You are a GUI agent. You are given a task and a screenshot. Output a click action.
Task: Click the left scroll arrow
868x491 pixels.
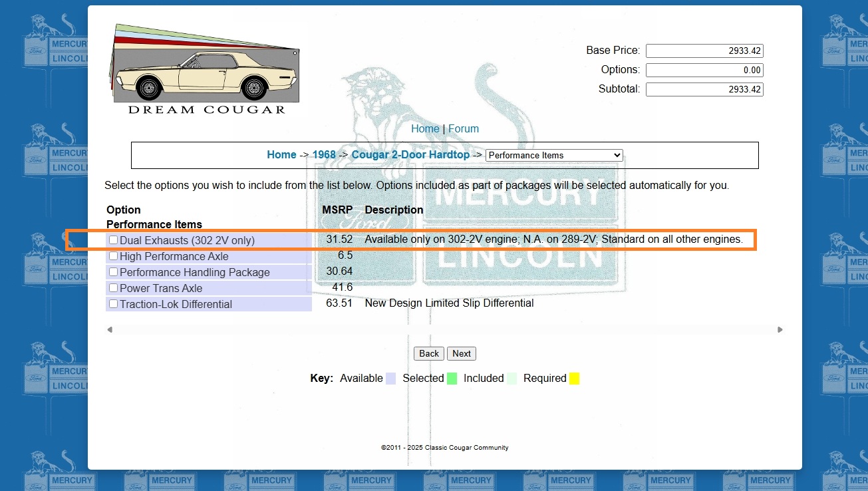pos(110,330)
